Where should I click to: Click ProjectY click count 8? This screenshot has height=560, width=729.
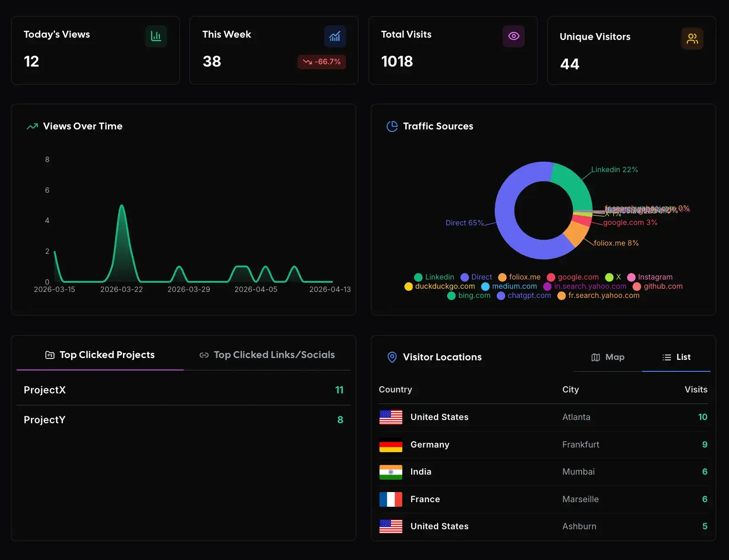pyautogui.click(x=340, y=420)
